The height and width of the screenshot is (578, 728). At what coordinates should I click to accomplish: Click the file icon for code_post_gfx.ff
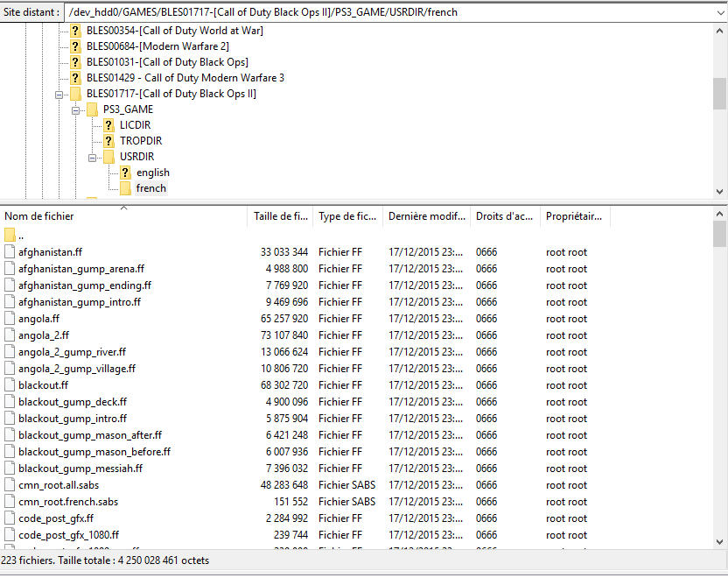click(10, 518)
